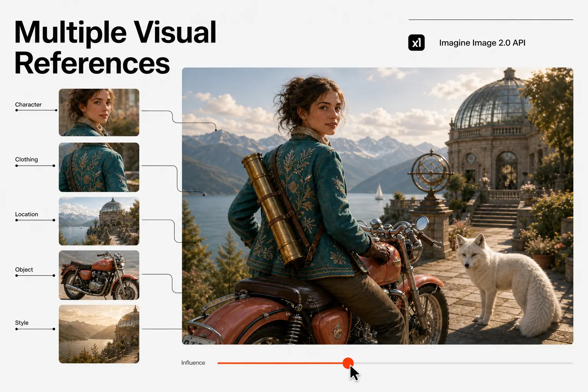Open the Location reference thumbnail

(99, 221)
